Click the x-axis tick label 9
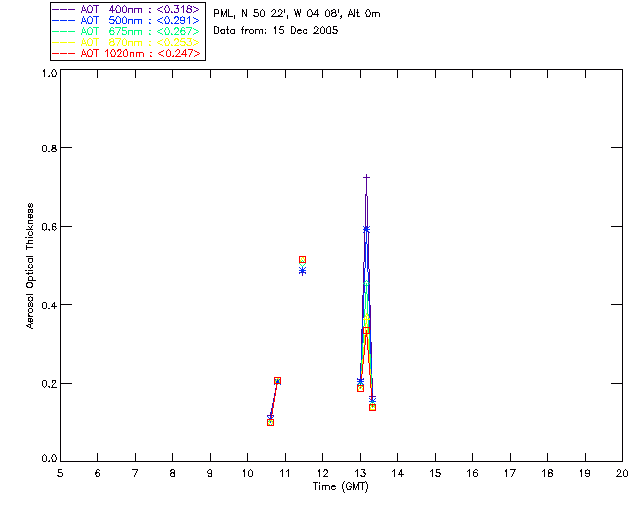This screenshot has height=512, width=640. 210,473
